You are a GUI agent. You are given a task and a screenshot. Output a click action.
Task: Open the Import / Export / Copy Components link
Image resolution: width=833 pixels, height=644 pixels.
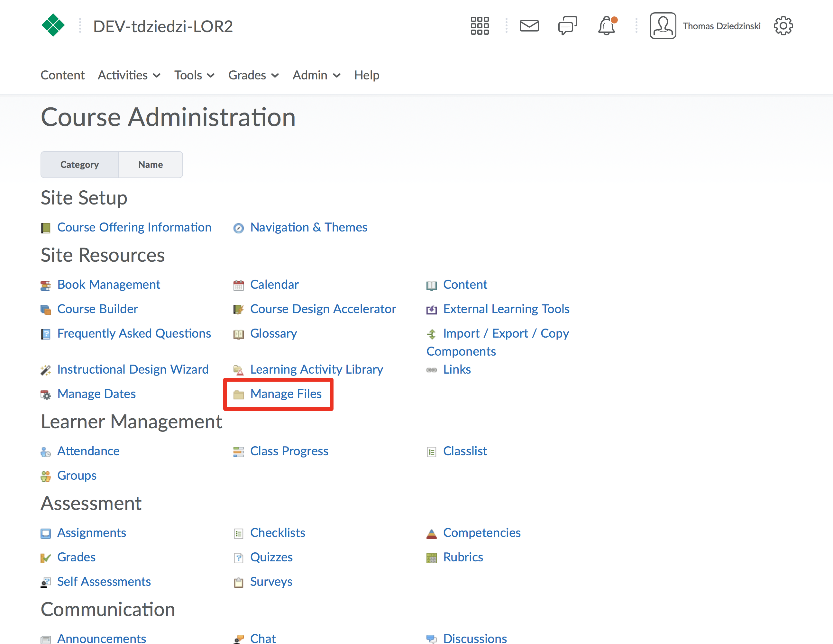click(x=497, y=342)
